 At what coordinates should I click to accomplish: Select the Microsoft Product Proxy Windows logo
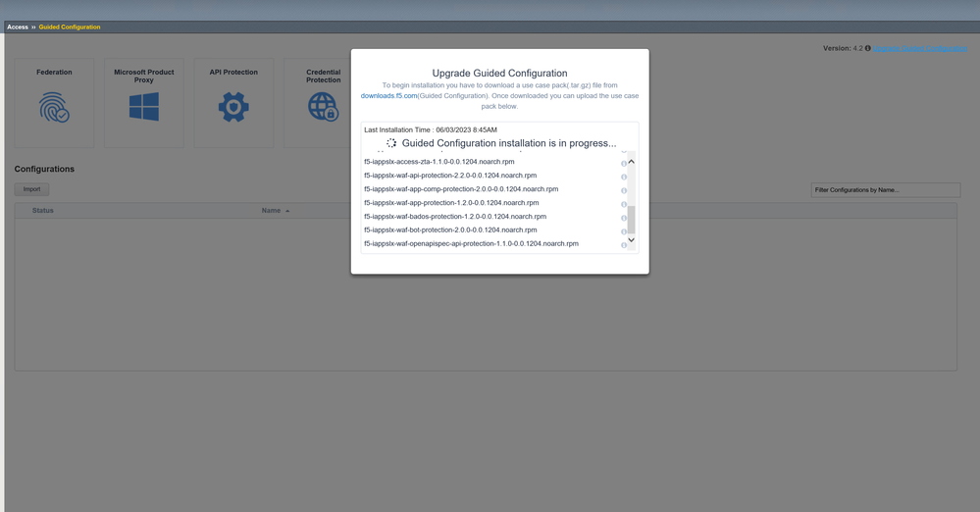pyautogui.click(x=144, y=107)
